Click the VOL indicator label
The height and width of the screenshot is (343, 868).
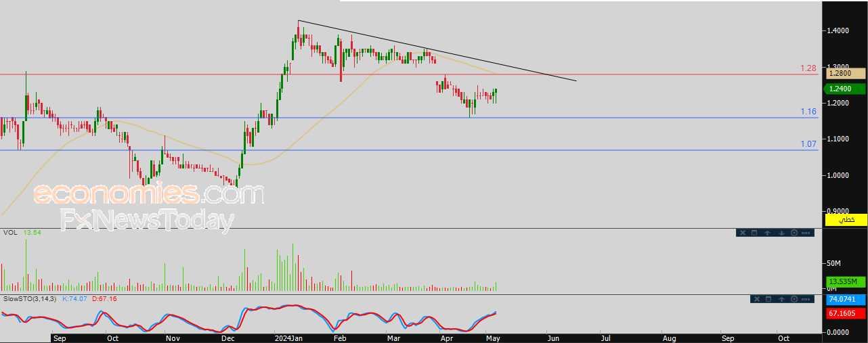(x=10, y=233)
